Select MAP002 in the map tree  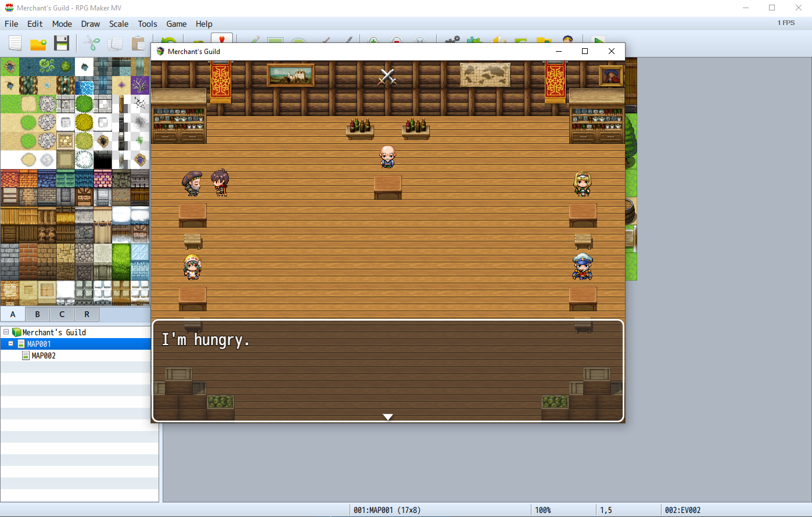coord(44,356)
